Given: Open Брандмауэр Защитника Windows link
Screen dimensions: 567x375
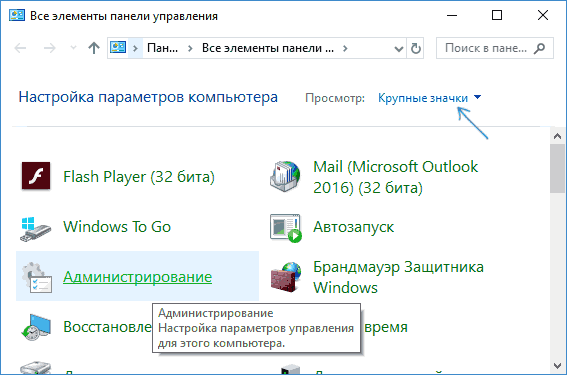Looking at the screenshot, I should click(x=398, y=277).
